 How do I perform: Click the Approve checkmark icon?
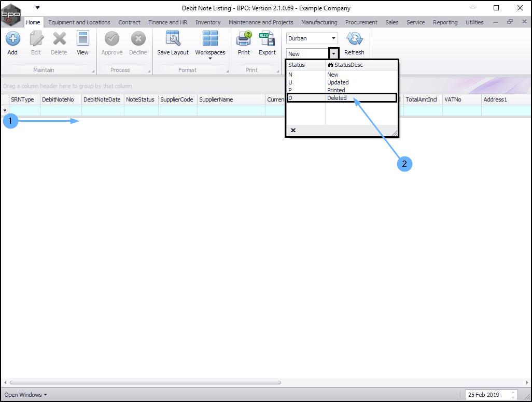tap(111, 39)
